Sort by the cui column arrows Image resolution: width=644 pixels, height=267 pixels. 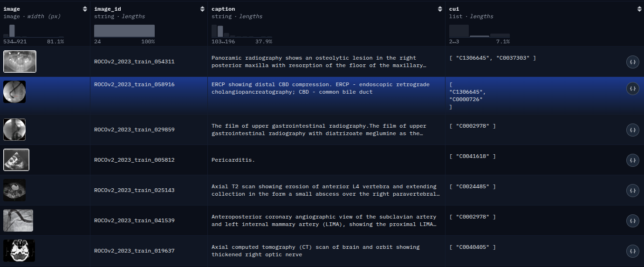638,9
